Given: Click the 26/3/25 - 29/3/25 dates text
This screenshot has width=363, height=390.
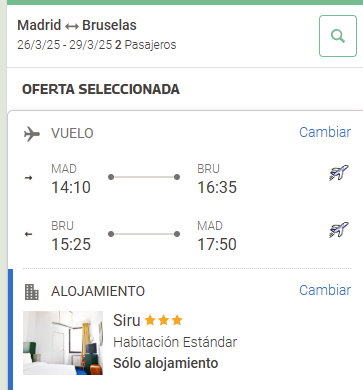Looking at the screenshot, I should tap(65, 45).
